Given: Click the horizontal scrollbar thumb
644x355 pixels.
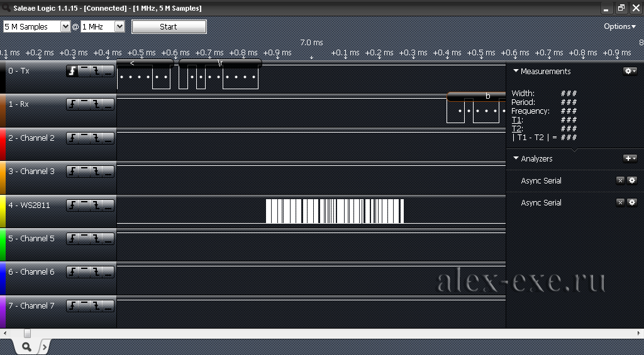Looking at the screenshot, I should pos(27,333).
